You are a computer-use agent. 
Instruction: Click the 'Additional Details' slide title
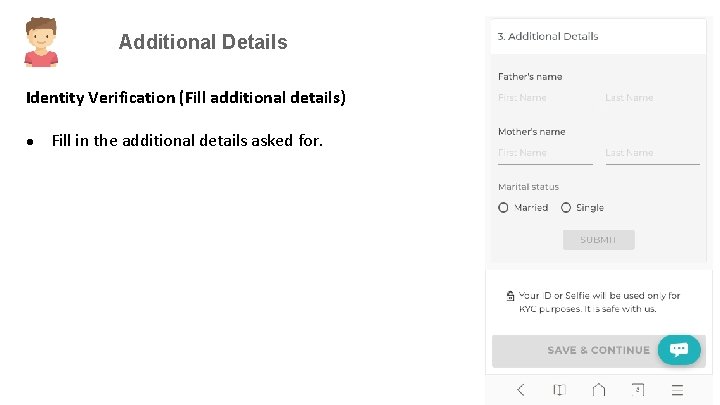pos(203,42)
